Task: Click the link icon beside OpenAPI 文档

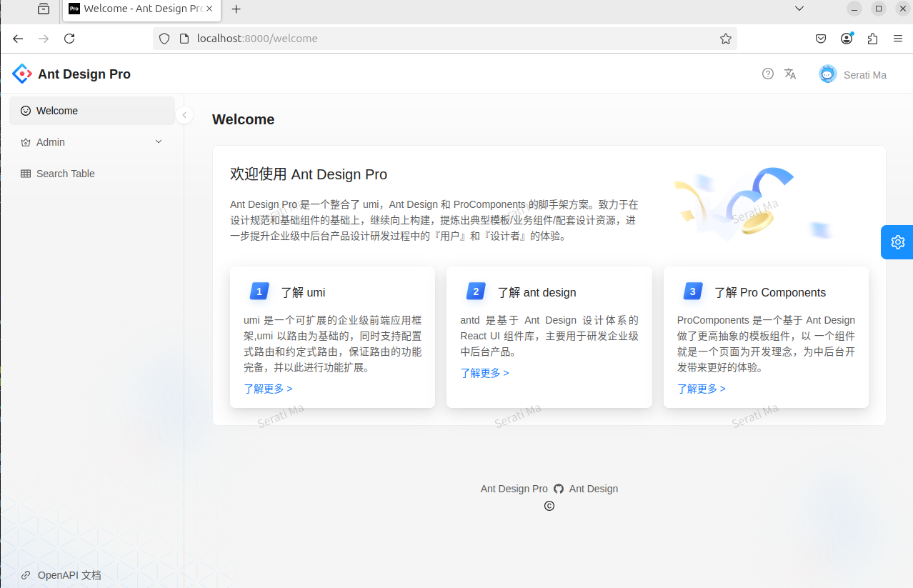Action: point(26,575)
